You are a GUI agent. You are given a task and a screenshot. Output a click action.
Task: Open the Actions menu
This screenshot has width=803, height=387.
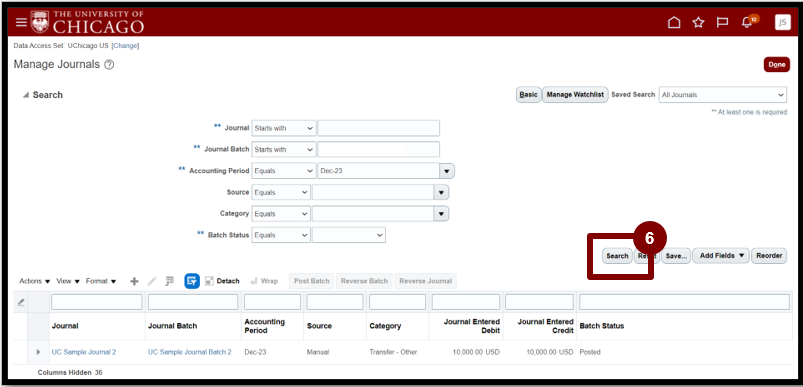pos(35,281)
